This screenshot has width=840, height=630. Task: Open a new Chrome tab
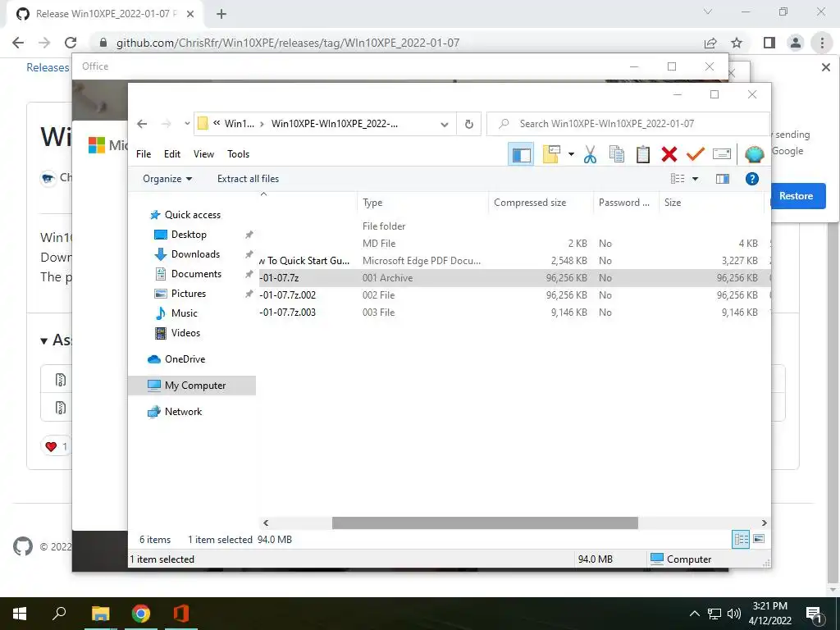tap(221, 14)
